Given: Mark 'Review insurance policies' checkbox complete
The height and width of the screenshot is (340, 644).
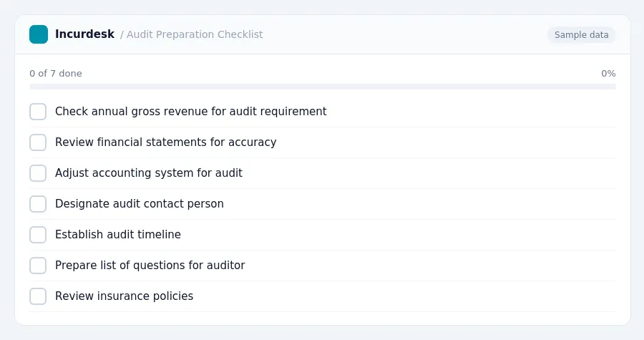Looking at the screenshot, I should (x=38, y=296).
